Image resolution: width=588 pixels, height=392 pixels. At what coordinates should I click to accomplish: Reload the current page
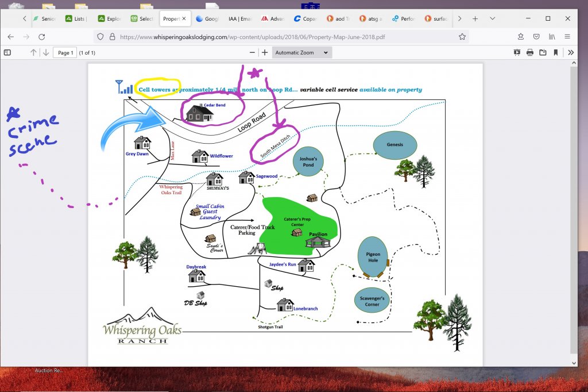41,36
